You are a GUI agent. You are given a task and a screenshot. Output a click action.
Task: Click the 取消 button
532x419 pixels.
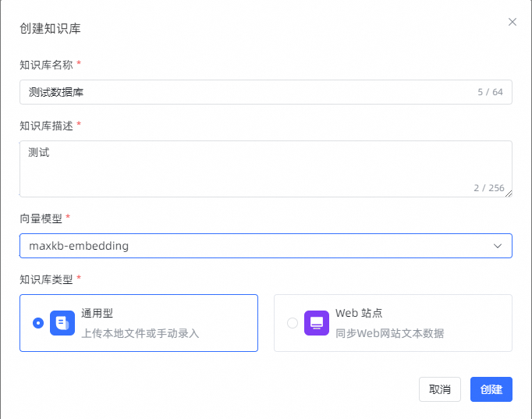coord(440,389)
